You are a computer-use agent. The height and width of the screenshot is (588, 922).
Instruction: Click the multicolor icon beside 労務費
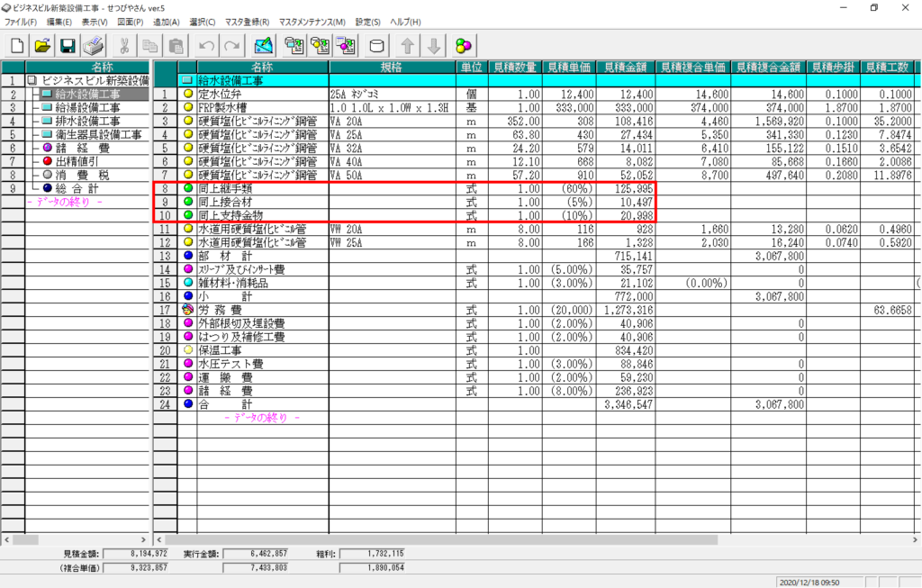188,309
